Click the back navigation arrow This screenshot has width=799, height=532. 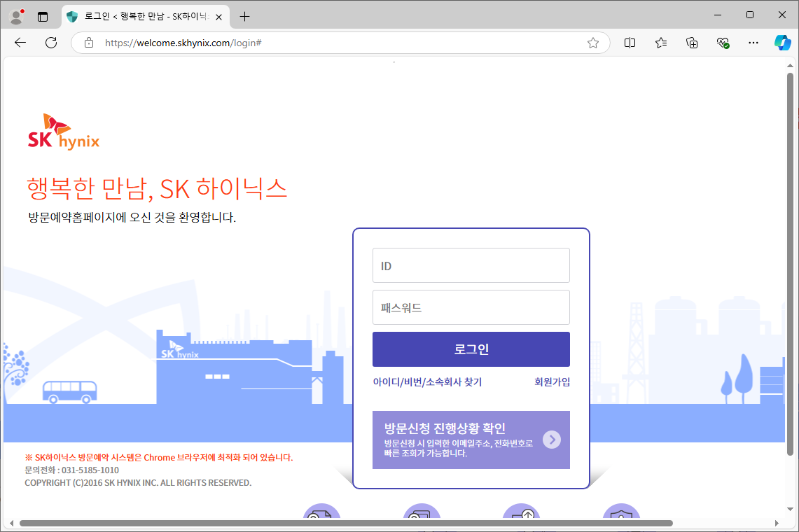[20, 43]
